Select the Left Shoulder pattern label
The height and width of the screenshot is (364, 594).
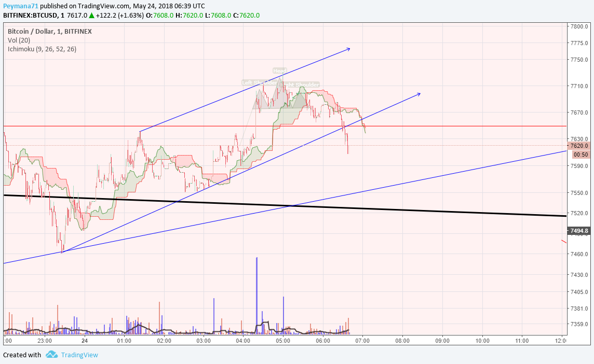coord(260,82)
